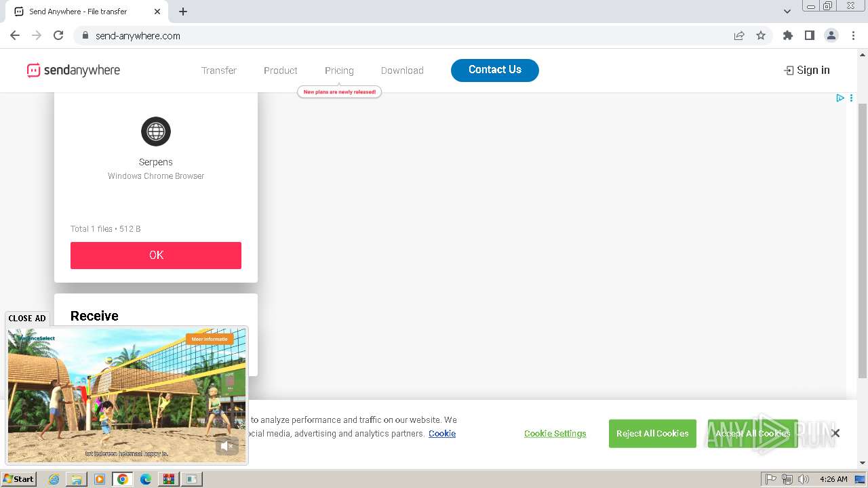This screenshot has height=488, width=868.
Task: Open the ad options three-dot icon
Action: (851, 98)
